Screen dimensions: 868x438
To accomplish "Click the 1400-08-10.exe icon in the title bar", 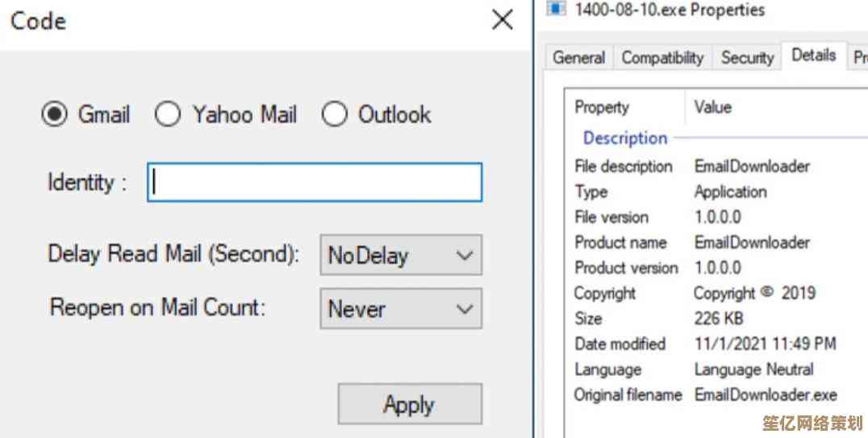I will pos(556,9).
